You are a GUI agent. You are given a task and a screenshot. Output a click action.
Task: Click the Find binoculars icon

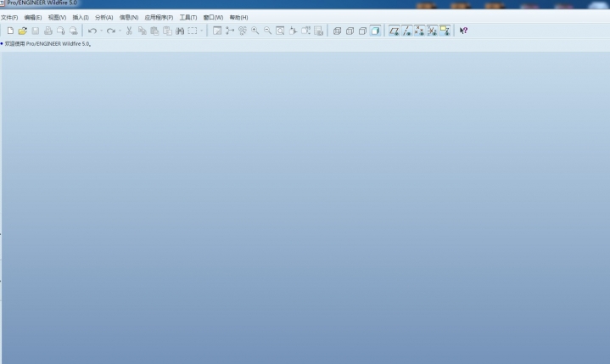[180, 31]
